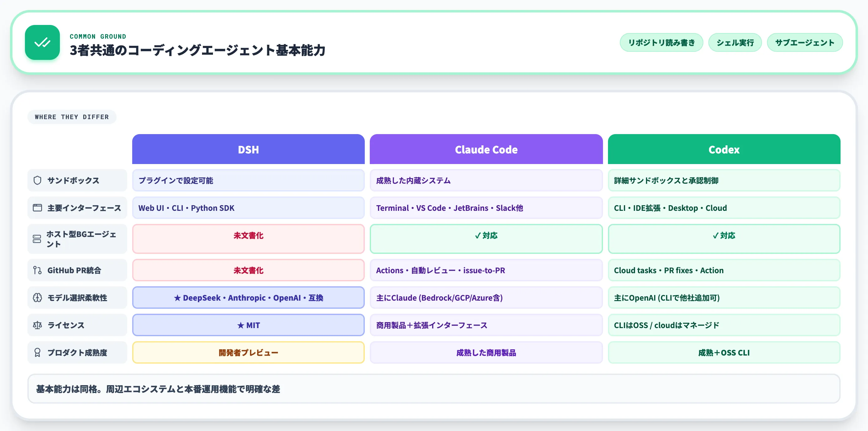Click the ライセンス row label
The height and width of the screenshot is (431, 868).
tap(77, 325)
